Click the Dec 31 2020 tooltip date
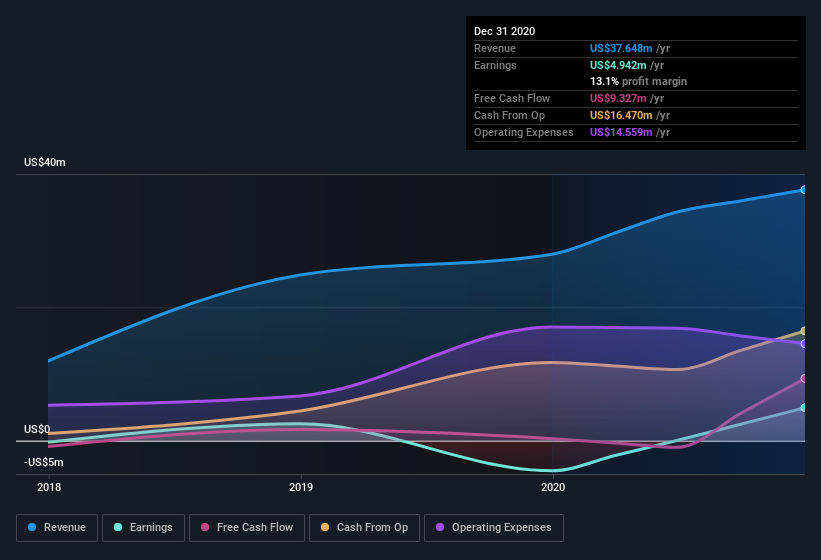This screenshot has width=821, height=560. tap(504, 31)
